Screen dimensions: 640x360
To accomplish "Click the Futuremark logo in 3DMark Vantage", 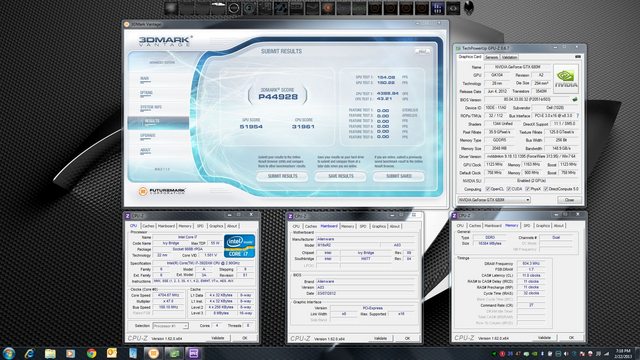I will pyautogui.click(x=162, y=191).
